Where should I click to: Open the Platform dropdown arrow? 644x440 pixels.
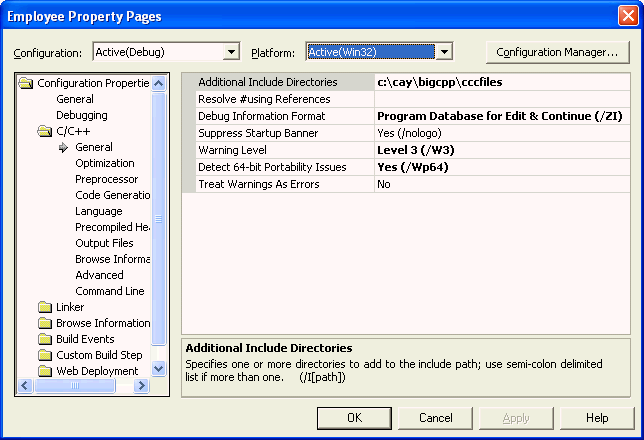click(x=445, y=52)
